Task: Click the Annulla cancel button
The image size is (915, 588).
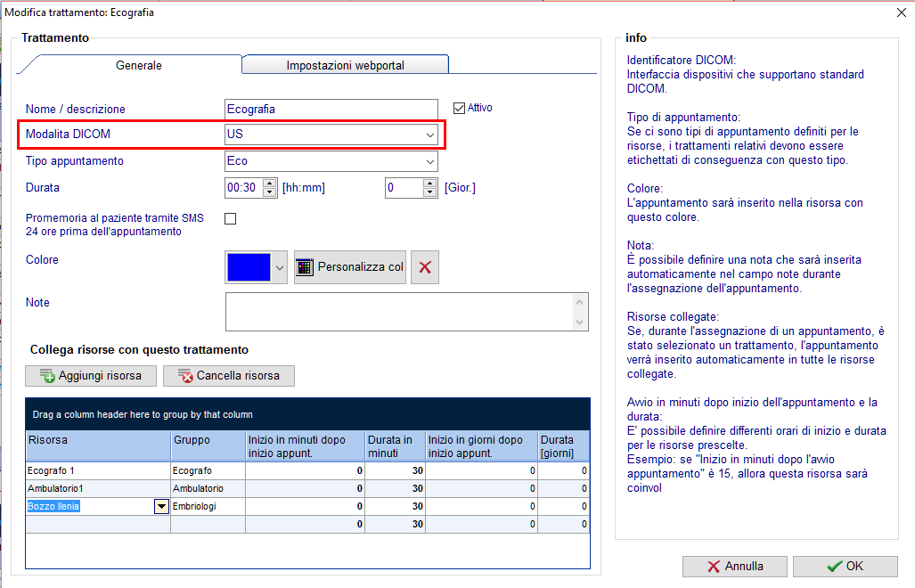Action: point(735,567)
